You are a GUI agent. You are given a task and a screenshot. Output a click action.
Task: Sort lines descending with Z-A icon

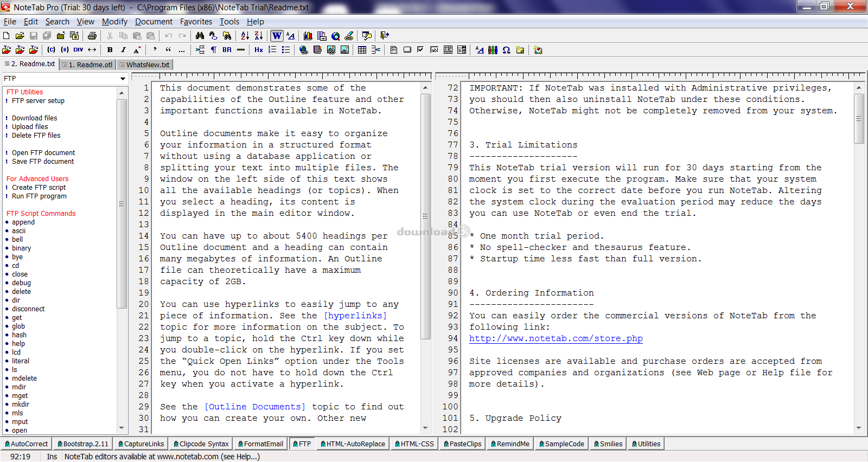259,36
